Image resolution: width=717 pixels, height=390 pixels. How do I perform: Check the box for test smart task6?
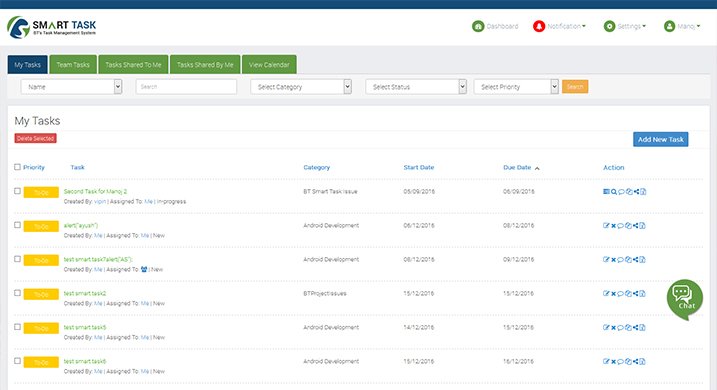17,361
